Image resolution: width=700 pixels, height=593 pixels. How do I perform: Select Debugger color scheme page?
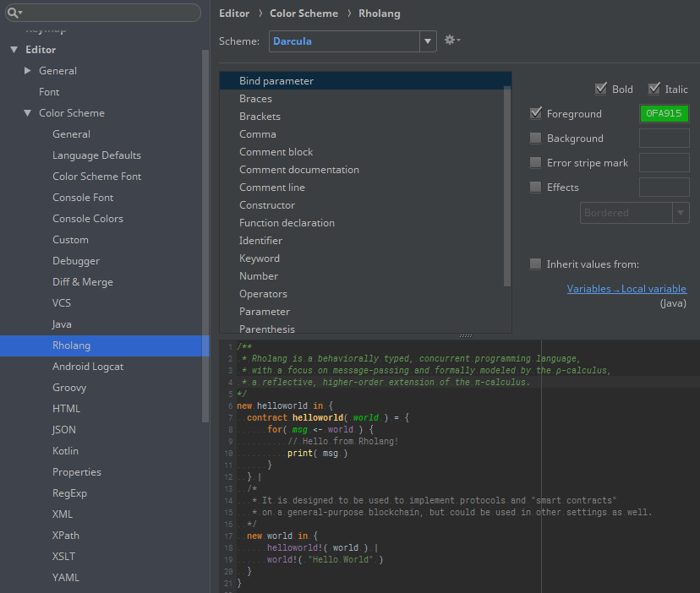tap(76, 261)
